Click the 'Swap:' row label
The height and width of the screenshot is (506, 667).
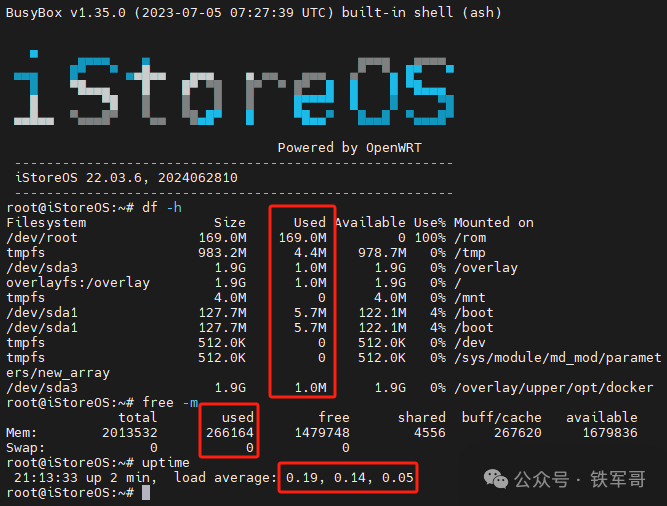[25, 447]
